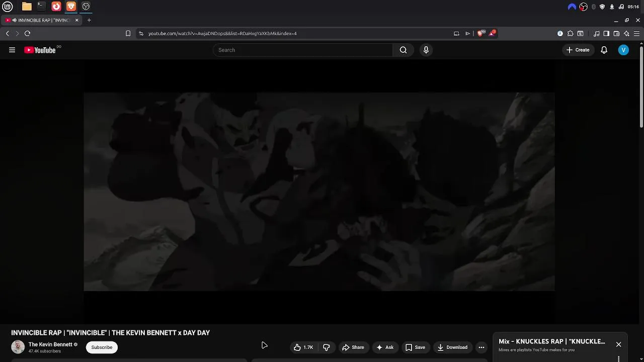Image resolution: width=644 pixels, height=362 pixels.
Task: Open a new browser tab
Action: pyautogui.click(x=89, y=20)
